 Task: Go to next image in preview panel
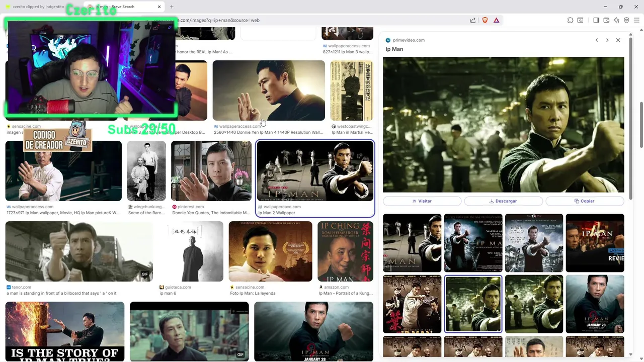(607, 40)
